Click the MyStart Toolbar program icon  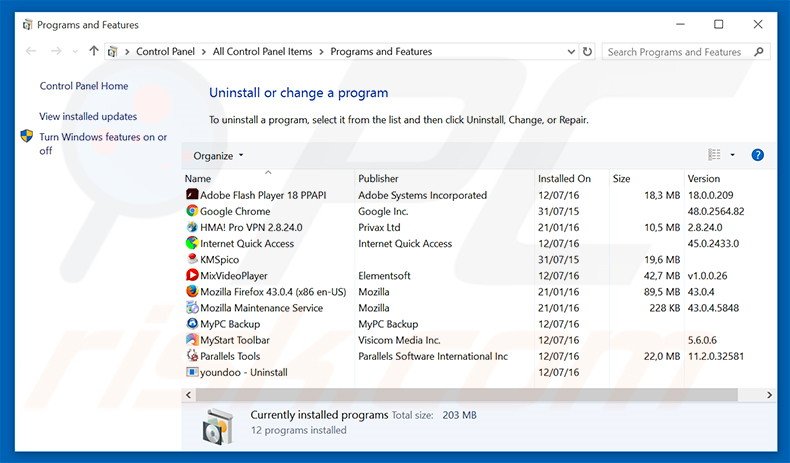tap(192, 340)
